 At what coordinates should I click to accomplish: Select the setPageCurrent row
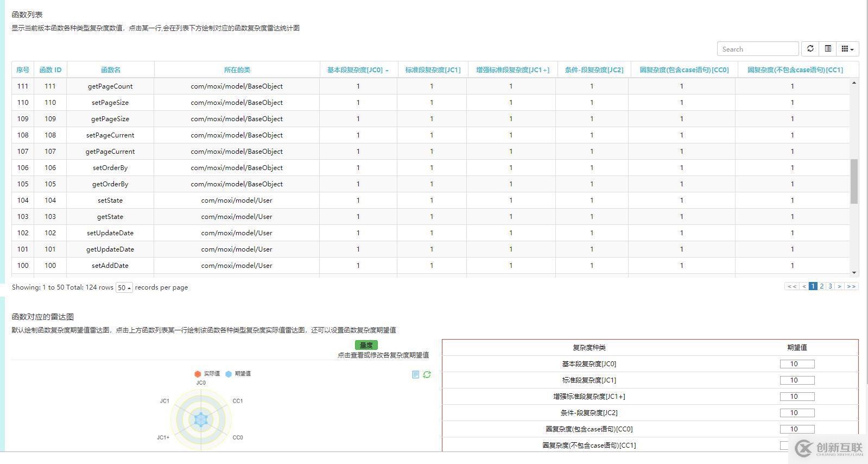430,135
